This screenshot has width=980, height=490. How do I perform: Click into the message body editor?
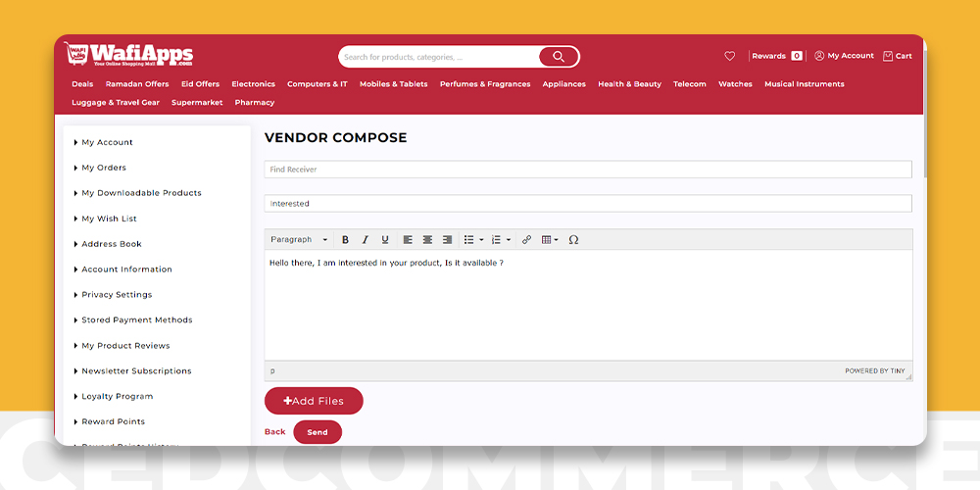(x=588, y=305)
